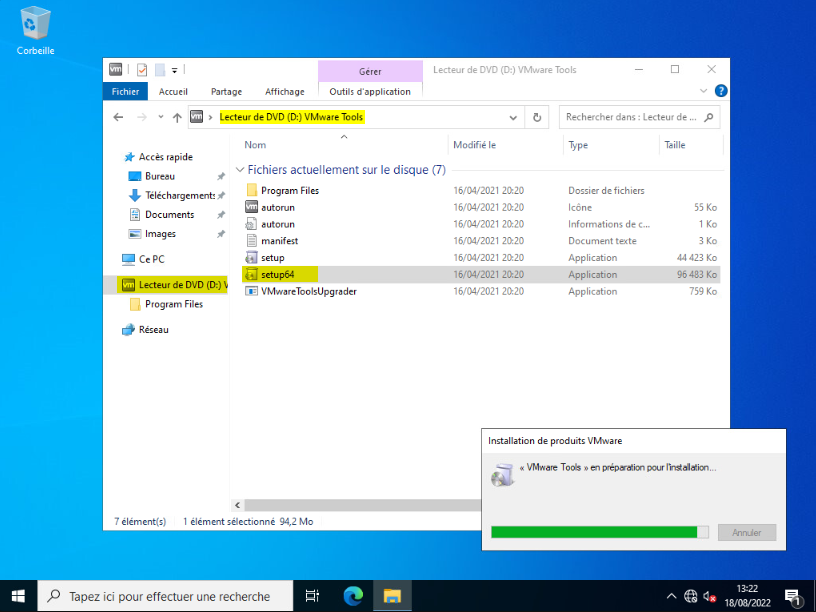Open the network globe icon in system tray
Viewport: 816px width, 612px height.
click(x=691, y=596)
